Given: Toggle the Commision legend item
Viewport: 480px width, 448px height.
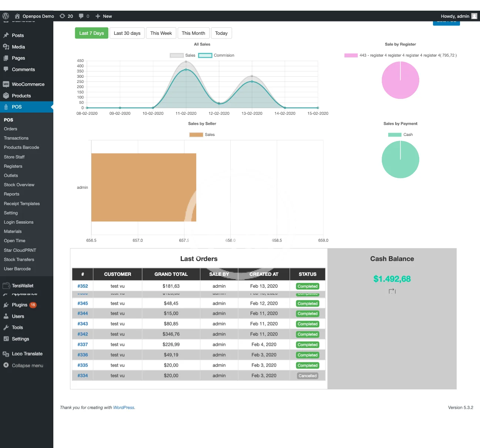Looking at the screenshot, I should pyautogui.click(x=205, y=56).
